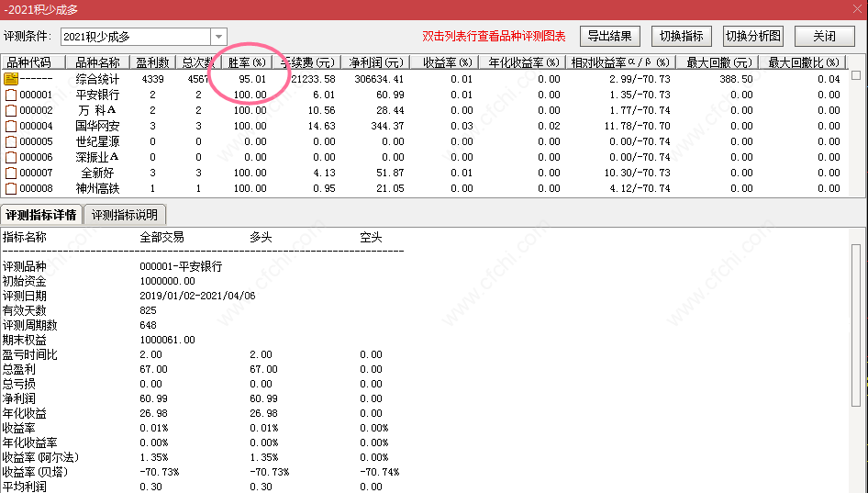
Task: Click the document icon beside code 000005
Action: tap(10, 141)
